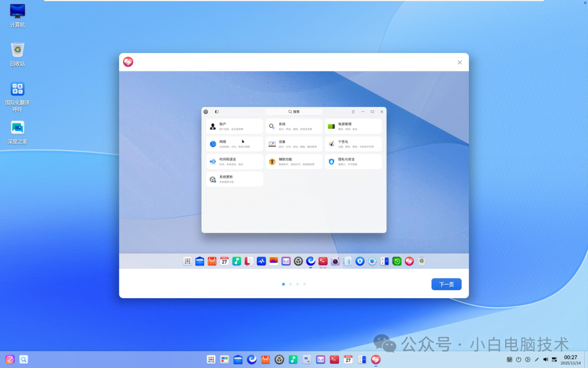Open the 系统更新 (System Update) settings
This screenshot has width=588, height=368.
pos(234,179)
